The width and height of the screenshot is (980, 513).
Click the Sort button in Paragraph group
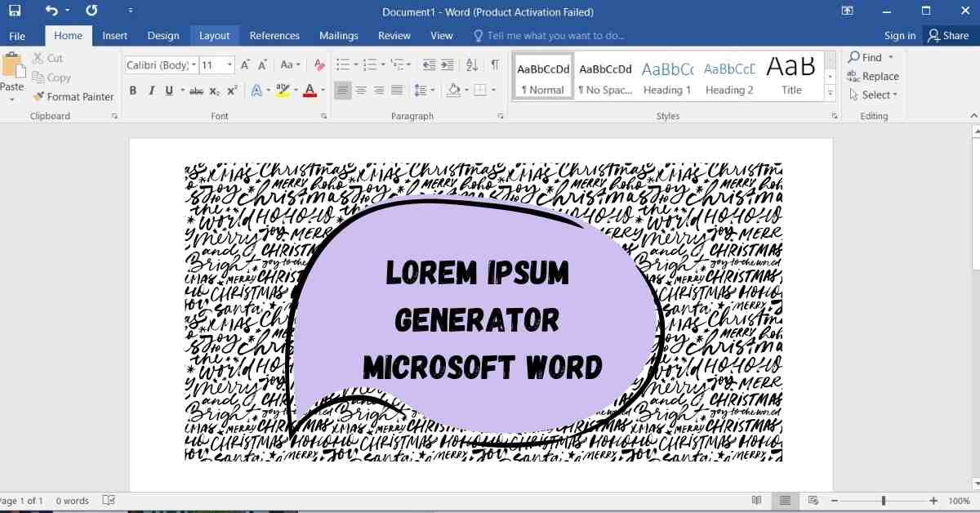pos(471,65)
